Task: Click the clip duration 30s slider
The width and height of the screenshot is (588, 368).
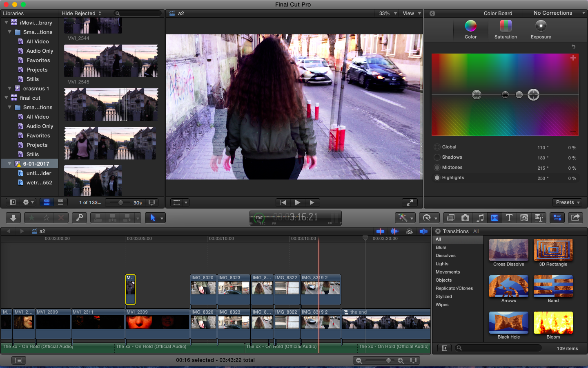Action: pos(120,203)
